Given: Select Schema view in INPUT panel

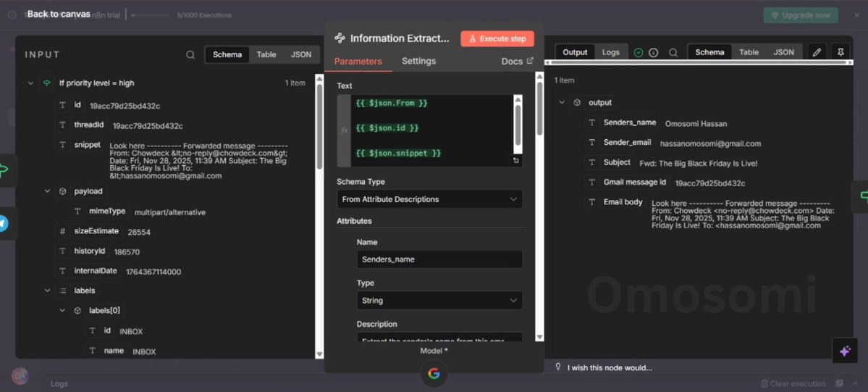Looking at the screenshot, I should [x=227, y=54].
